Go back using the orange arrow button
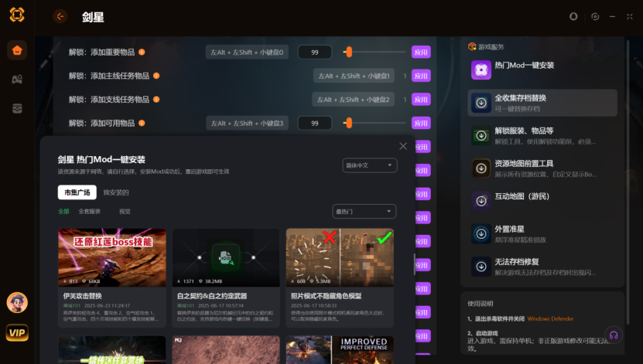643x364 pixels. (60, 16)
